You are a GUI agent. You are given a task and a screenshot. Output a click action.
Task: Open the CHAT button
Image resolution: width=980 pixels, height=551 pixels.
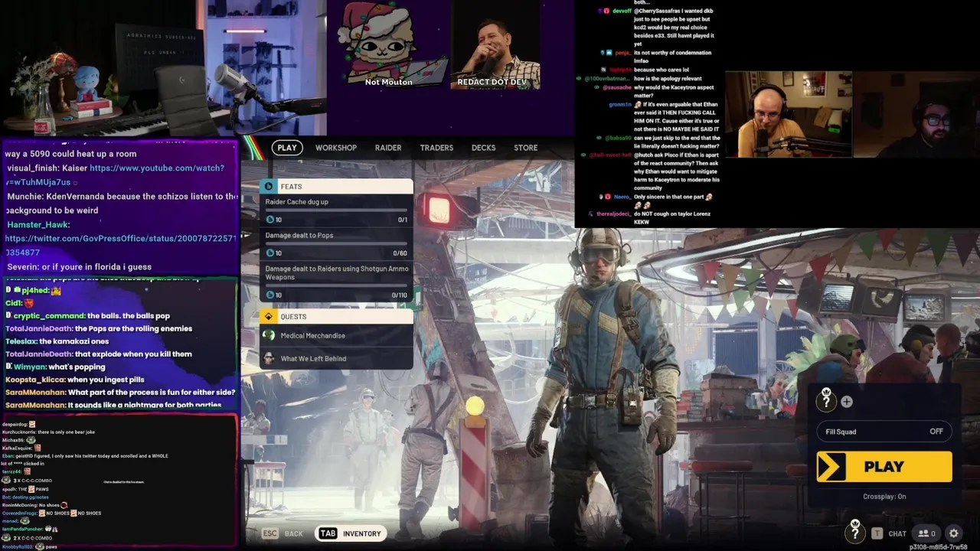tap(897, 534)
